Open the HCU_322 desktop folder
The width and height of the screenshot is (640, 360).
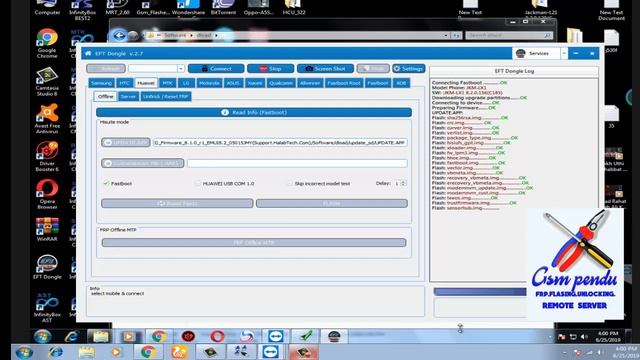coord(293,7)
